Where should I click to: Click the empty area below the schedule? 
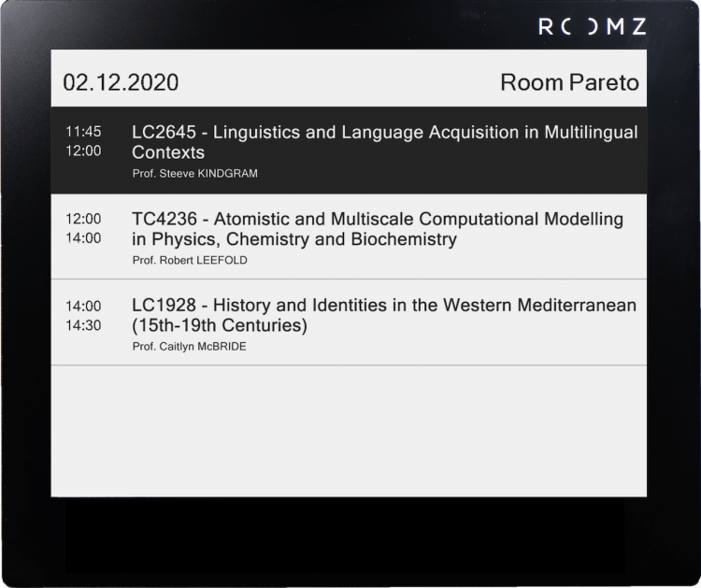(349, 431)
